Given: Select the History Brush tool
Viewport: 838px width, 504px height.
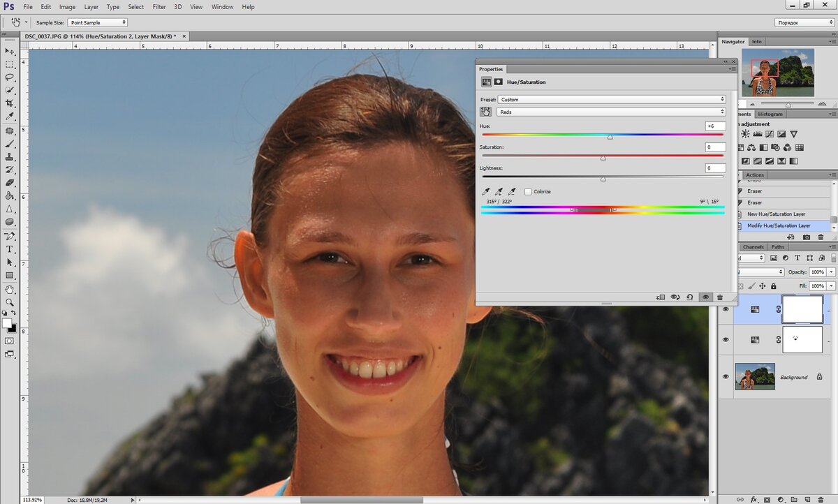Looking at the screenshot, I should (x=10, y=170).
